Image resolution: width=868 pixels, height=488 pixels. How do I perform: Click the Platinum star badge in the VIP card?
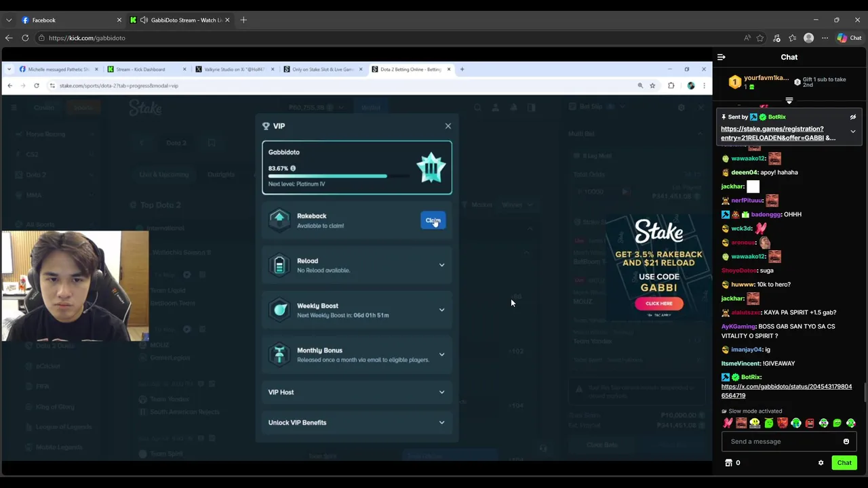(431, 167)
